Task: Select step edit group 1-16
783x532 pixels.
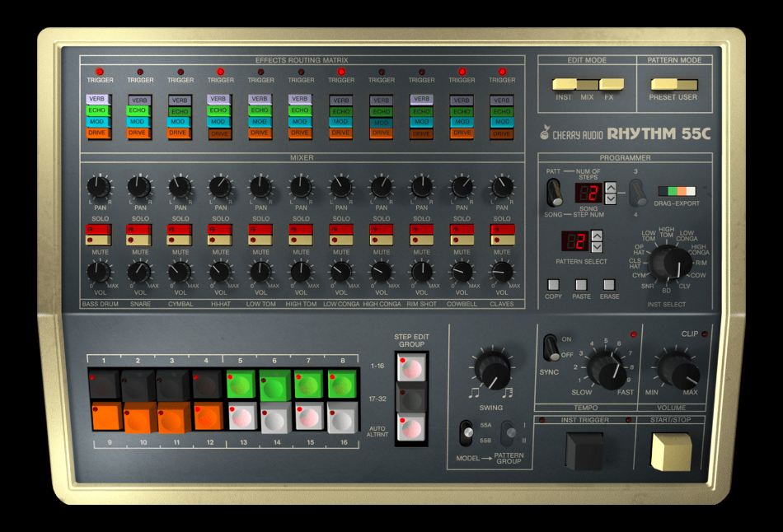Action: (x=411, y=368)
